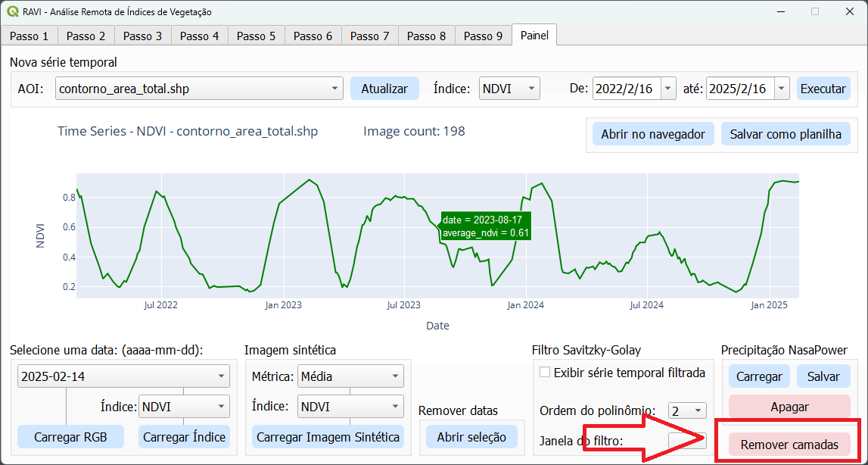Open the 'até' end date picker
Screen dimensions: 868x465
782,89
